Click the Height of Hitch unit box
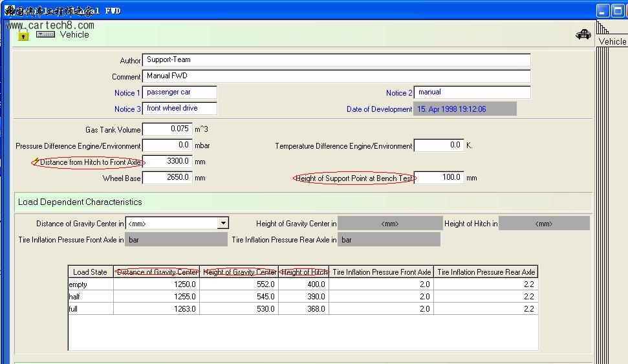This screenshot has height=364, width=628. tap(544, 224)
